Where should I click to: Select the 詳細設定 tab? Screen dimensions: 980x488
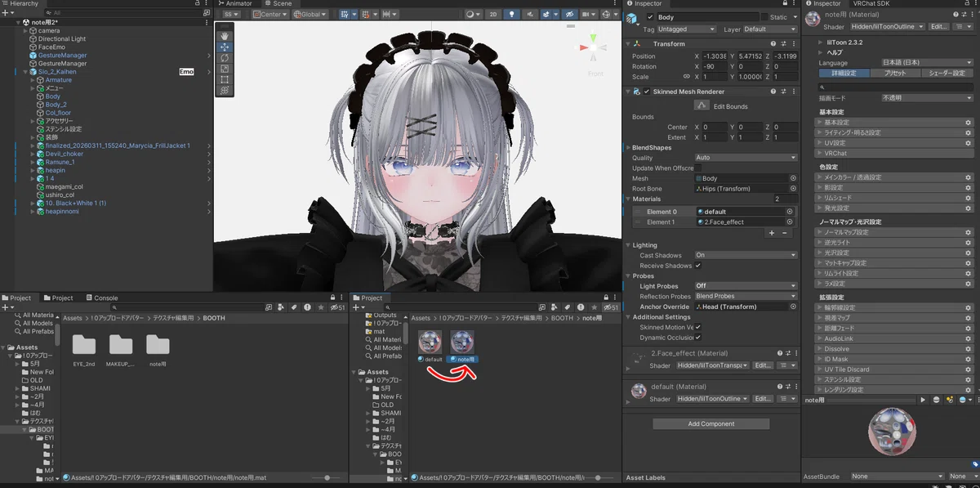[844, 74]
